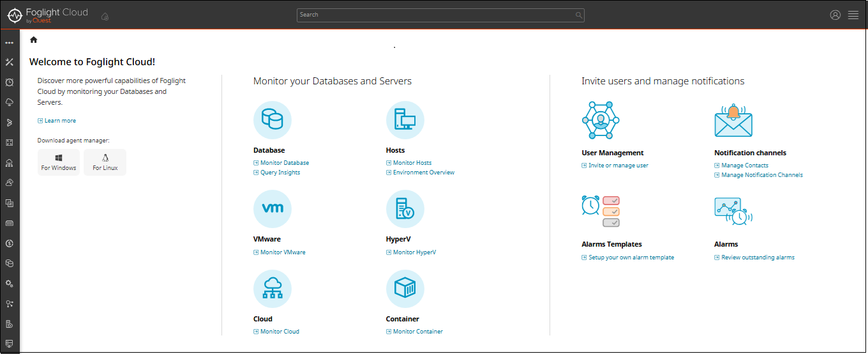Click the Notification channels envelope icon

tap(733, 121)
